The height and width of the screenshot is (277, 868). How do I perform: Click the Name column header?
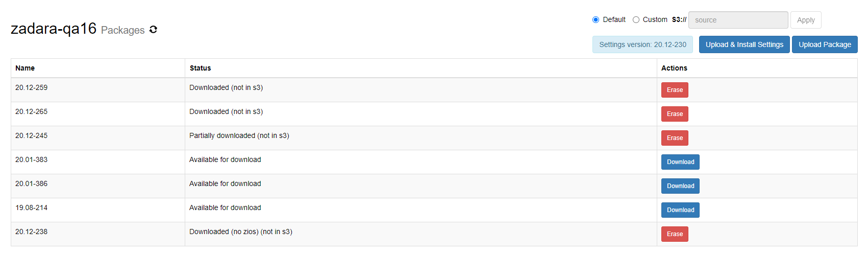coord(25,68)
